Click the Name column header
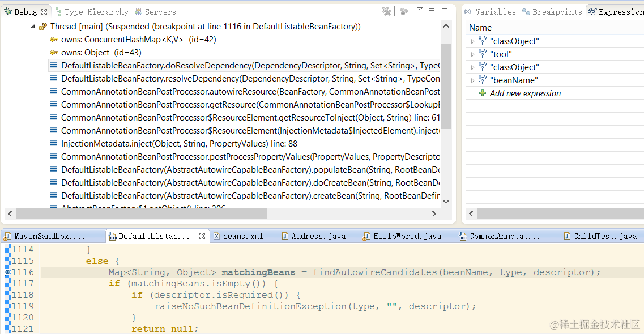 (480, 28)
